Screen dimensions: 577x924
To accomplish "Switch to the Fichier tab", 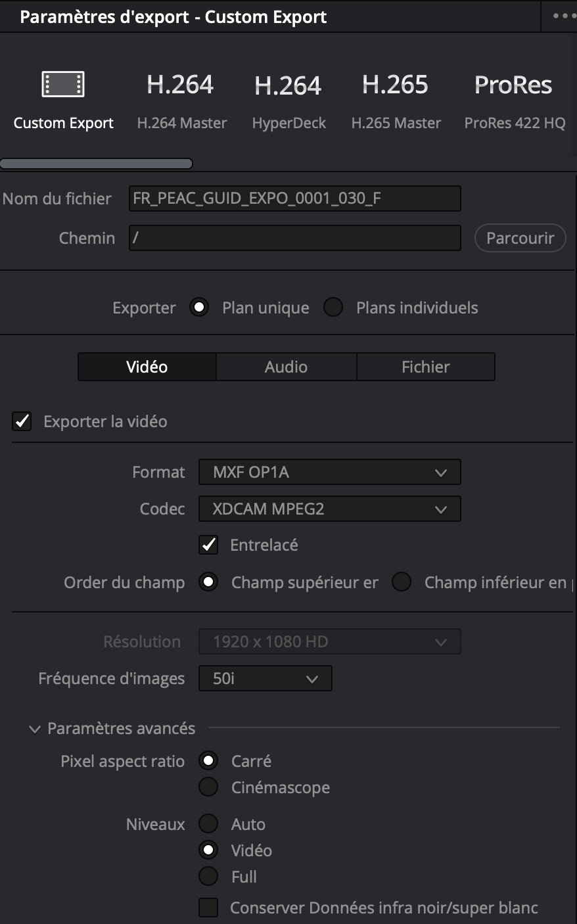I will tap(425, 367).
